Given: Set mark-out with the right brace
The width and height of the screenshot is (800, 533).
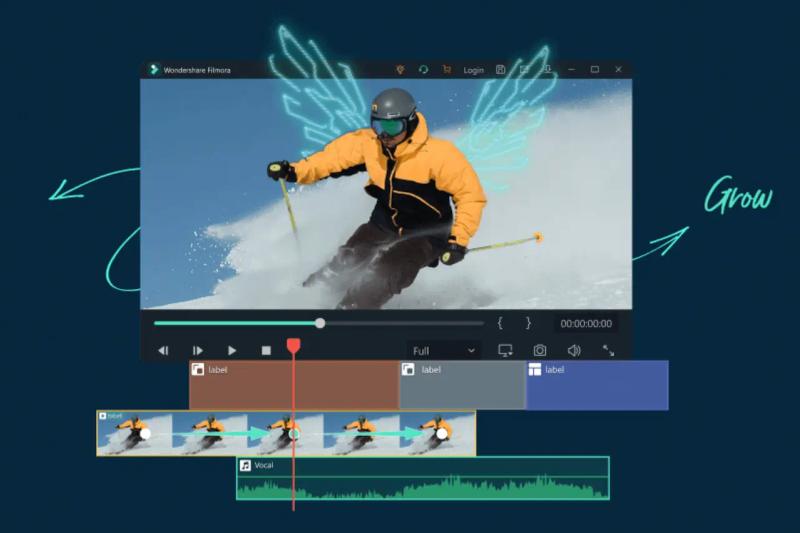Looking at the screenshot, I should pos(529,323).
